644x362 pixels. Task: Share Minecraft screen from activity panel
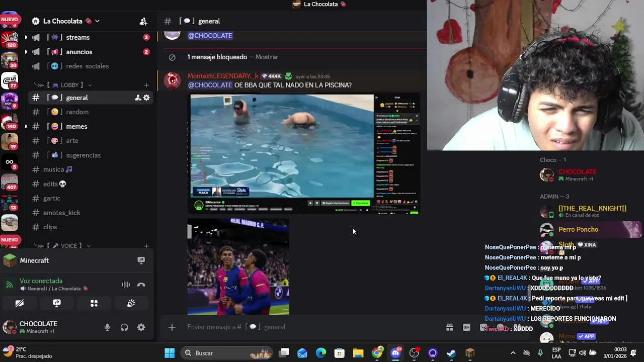(141, 260)
